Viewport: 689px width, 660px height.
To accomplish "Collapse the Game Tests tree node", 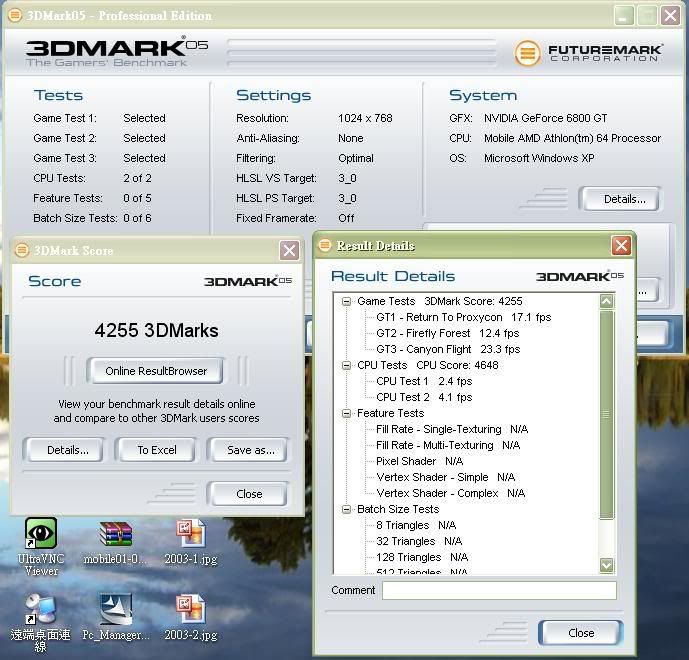I will coord(347,301).
